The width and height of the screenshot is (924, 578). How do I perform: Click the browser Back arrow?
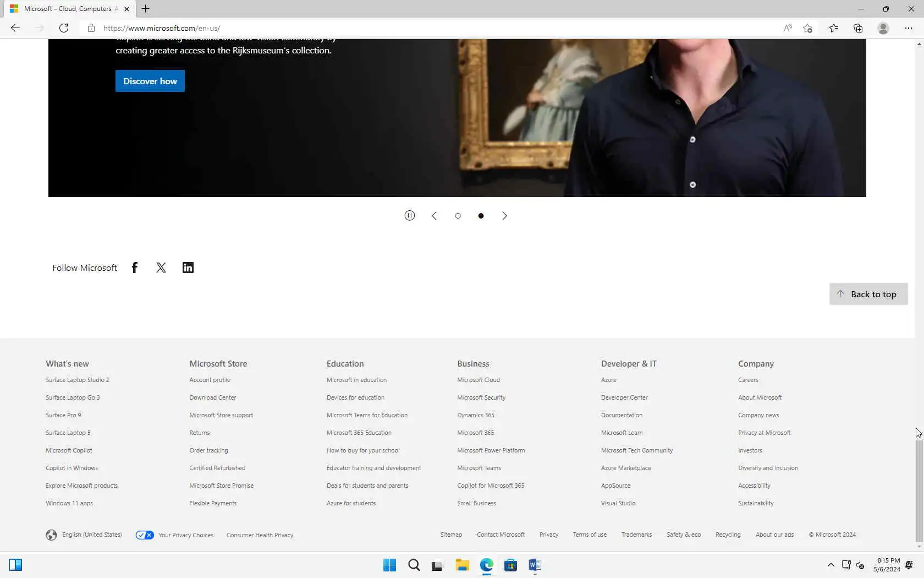click(x=15, y=28)
